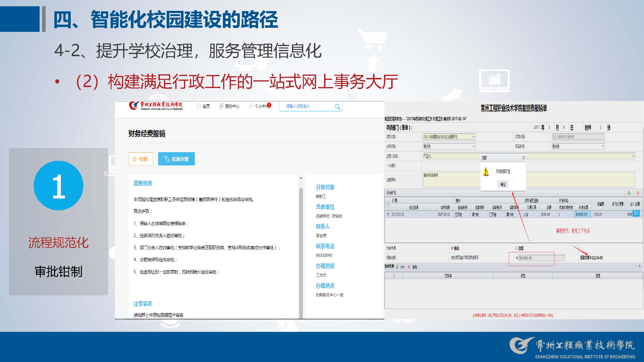Confirm the alert with 确定
Screen dimensions: 644x362
point(503,184)
